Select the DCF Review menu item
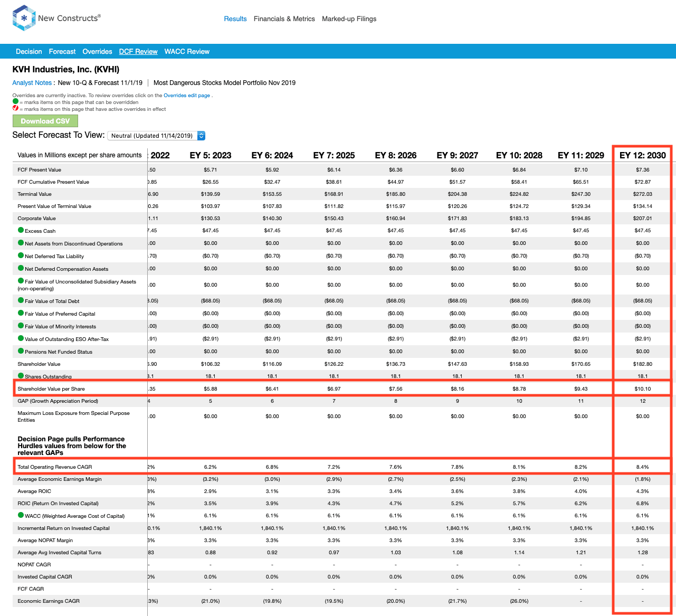676x616 pixels. point(138,52)
